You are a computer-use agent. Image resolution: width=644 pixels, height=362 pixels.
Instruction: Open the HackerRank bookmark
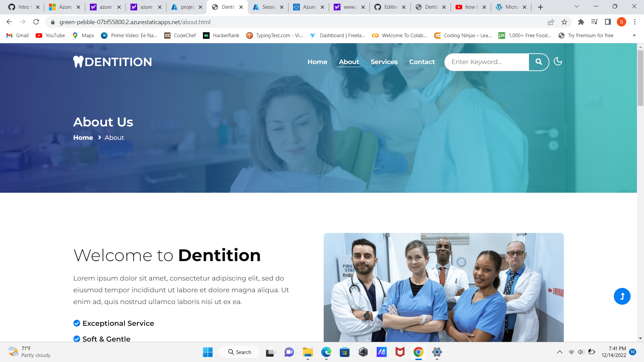click(x=221, y=36)
